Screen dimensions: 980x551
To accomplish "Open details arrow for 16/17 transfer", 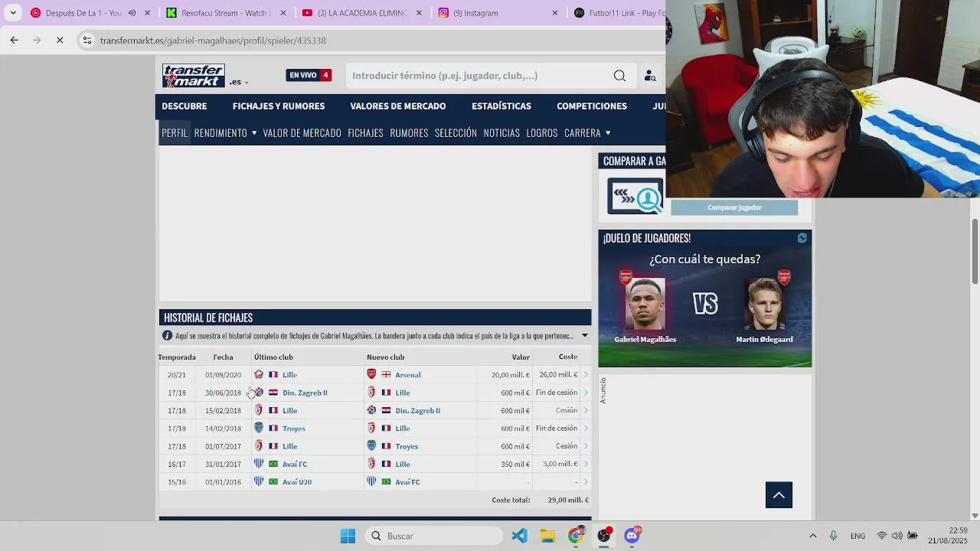I will point(586,465).
